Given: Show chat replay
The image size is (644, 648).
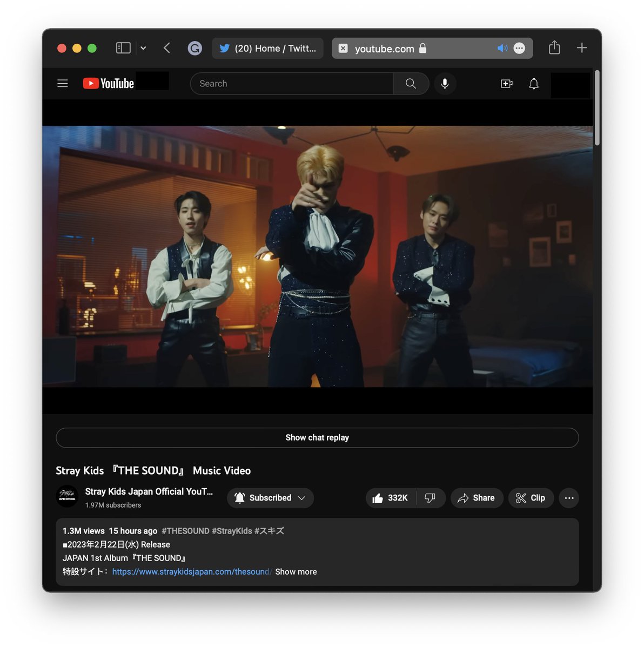Looking at the screenshot, I should [x=317, y=437].
